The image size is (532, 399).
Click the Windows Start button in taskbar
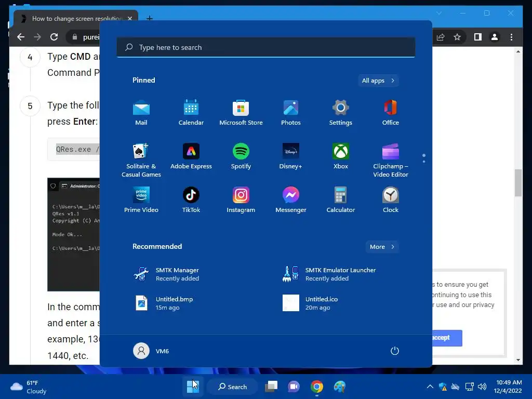(x=193, y=387)
